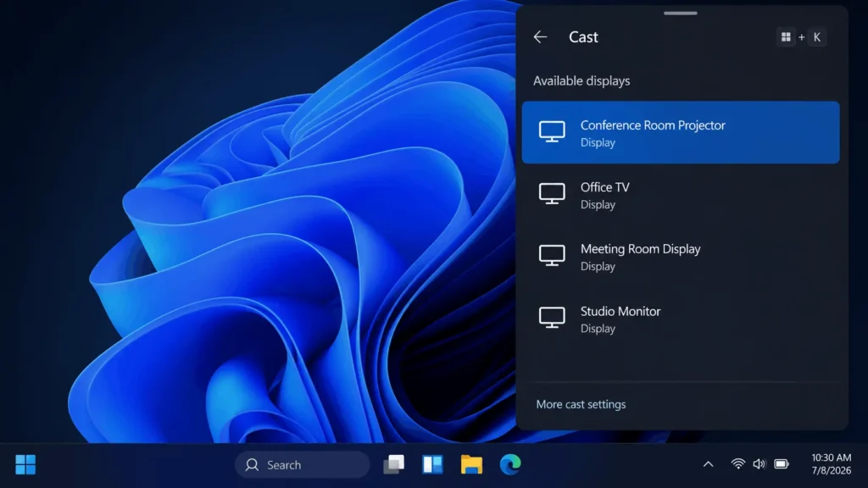This screenshot has height=488, width=868.
Task: Click the K key shortcut badge
Action: (816, 37)
